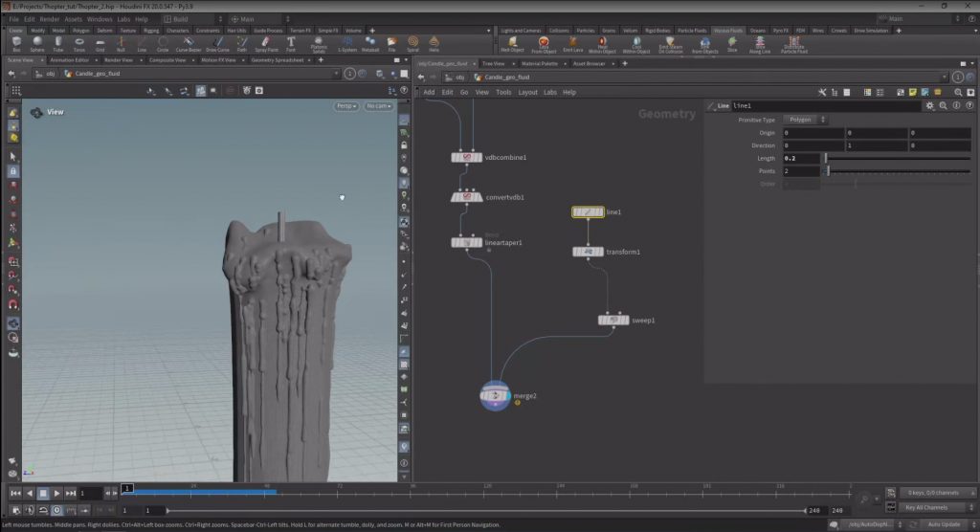Screen dimensions: 980x532
Task: Open the Polygon shelf tab
Action: pyautogui.click(x=81, y=30)
